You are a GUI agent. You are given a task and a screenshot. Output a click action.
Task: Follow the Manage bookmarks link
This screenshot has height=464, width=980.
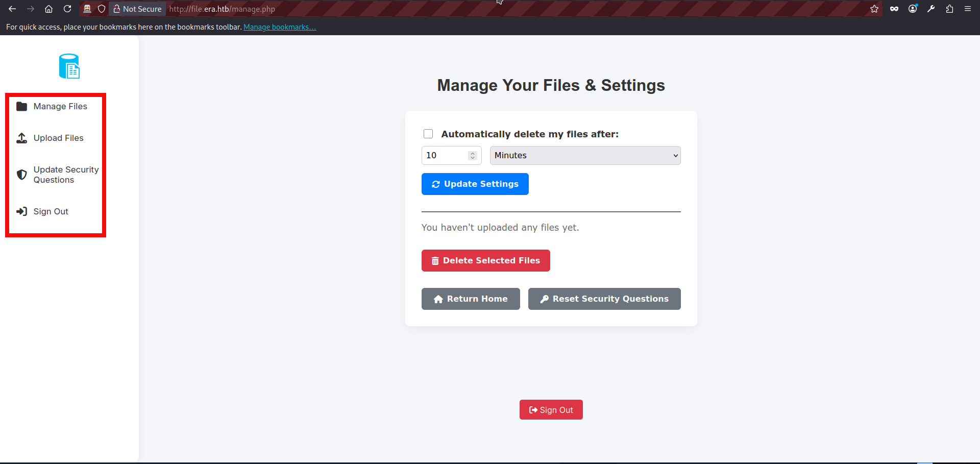coord(280,27)
